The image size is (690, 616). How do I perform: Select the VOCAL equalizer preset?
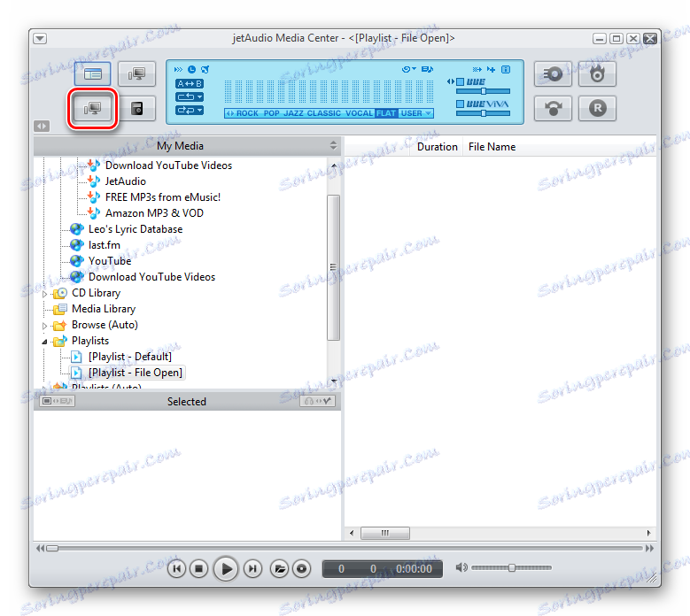[x=359, y=113]
